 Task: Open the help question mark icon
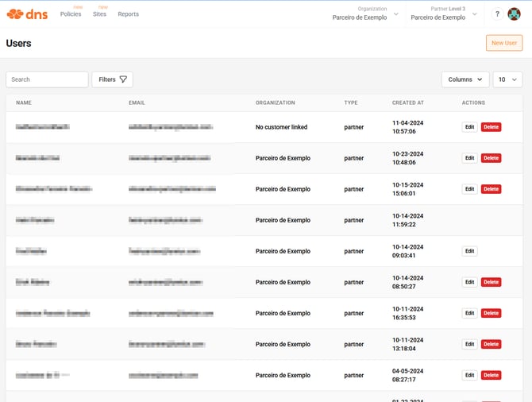497,14
